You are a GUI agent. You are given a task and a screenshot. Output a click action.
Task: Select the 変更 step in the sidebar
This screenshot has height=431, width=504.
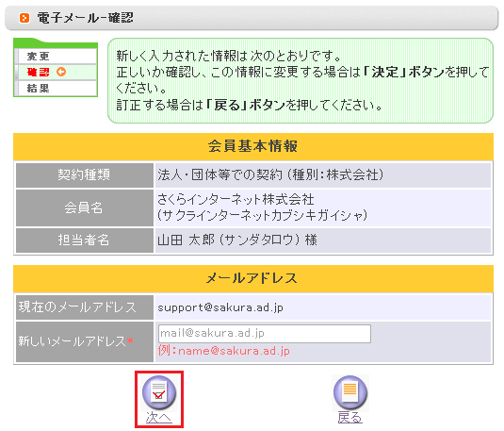[x=57, y=57]
